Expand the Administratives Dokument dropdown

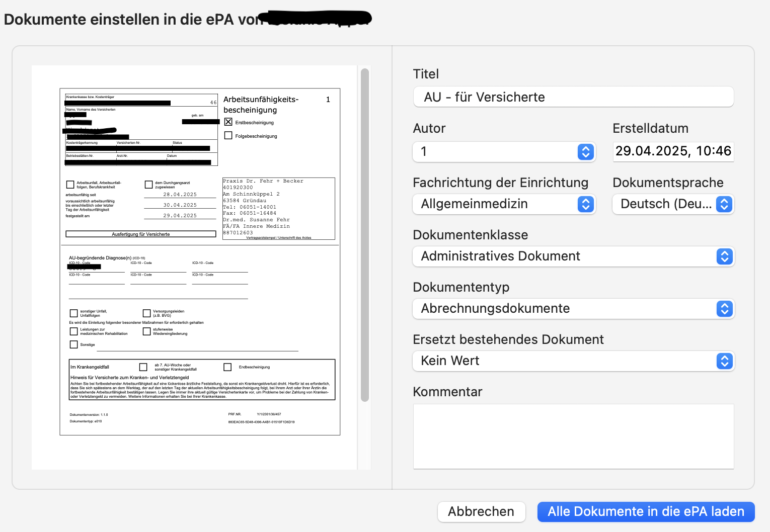(x=573, y=256)
